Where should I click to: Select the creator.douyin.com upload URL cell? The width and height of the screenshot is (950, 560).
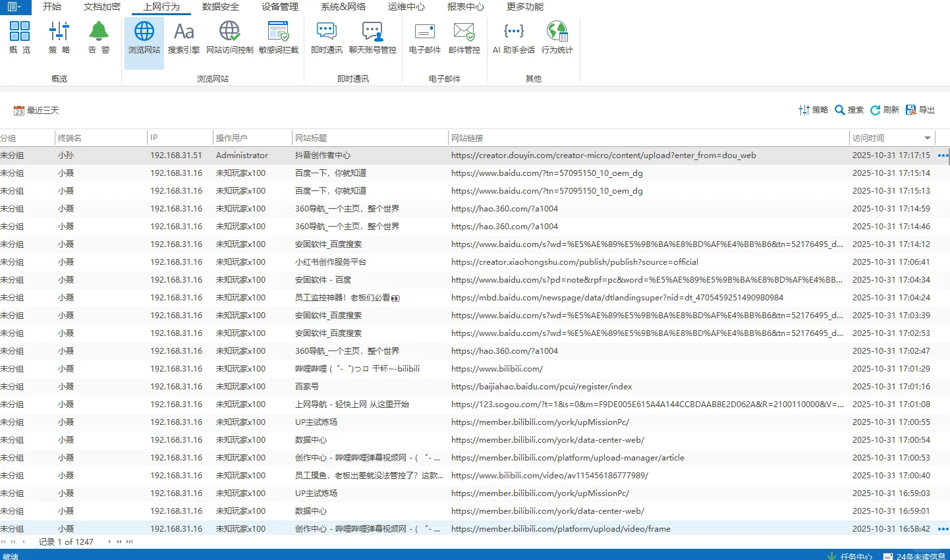click(x=649, y=155)
